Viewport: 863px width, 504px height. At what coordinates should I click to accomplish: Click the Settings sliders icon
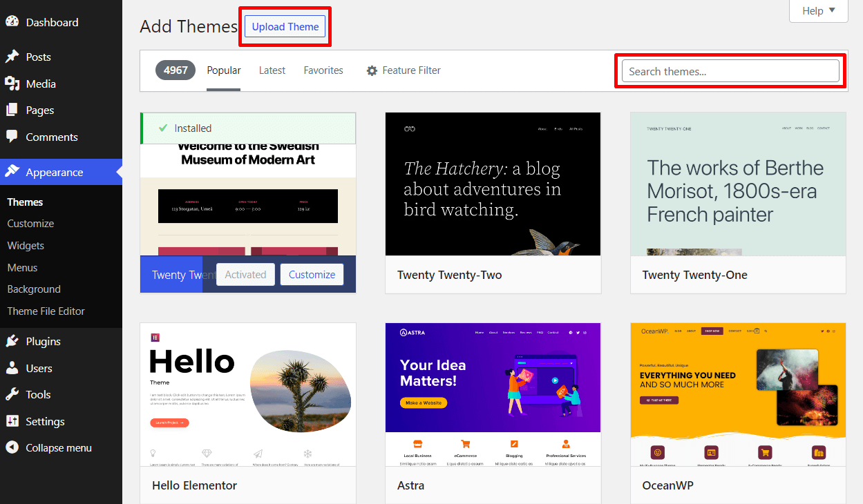12,421
